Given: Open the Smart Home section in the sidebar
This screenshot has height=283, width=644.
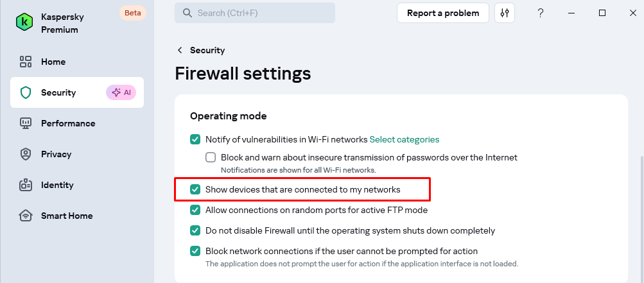Looking at the screenshot, I should tap(67, 216).
